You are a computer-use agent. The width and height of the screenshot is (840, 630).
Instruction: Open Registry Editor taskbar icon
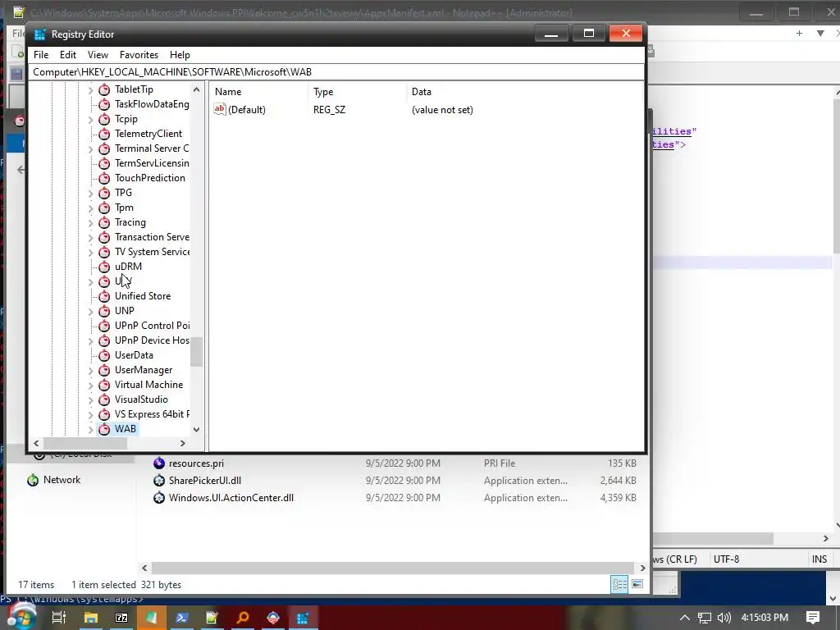(304, 618)
